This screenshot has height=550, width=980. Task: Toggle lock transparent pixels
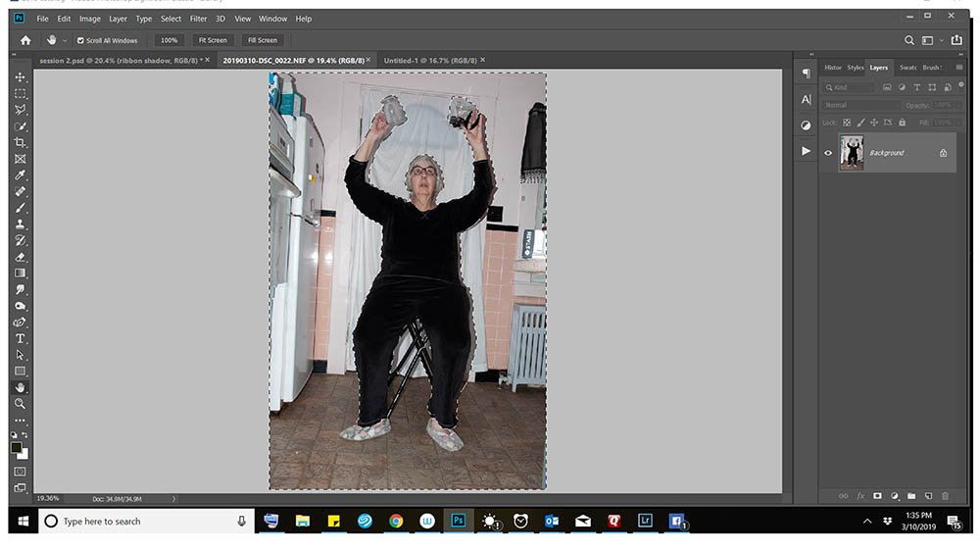pos(847,123)
